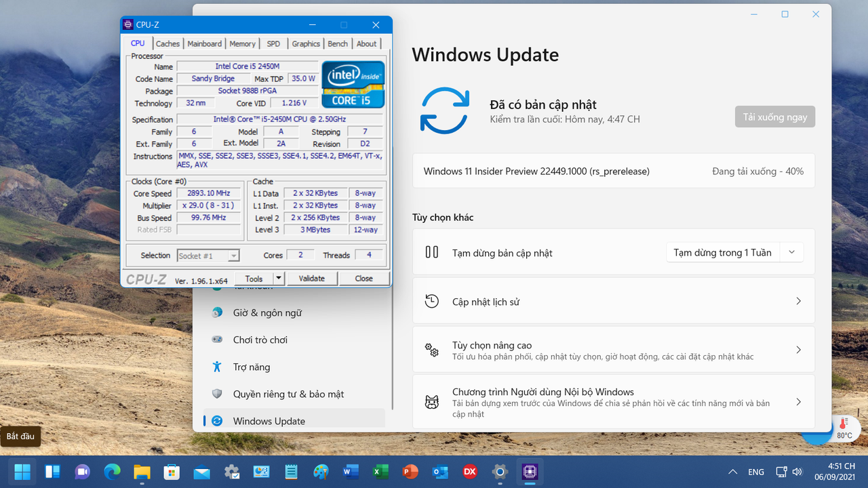868x488 pixels.
Task: Open the SPD tab in CPU-Z
Action: pyautogui.click(x=273, y=43)
